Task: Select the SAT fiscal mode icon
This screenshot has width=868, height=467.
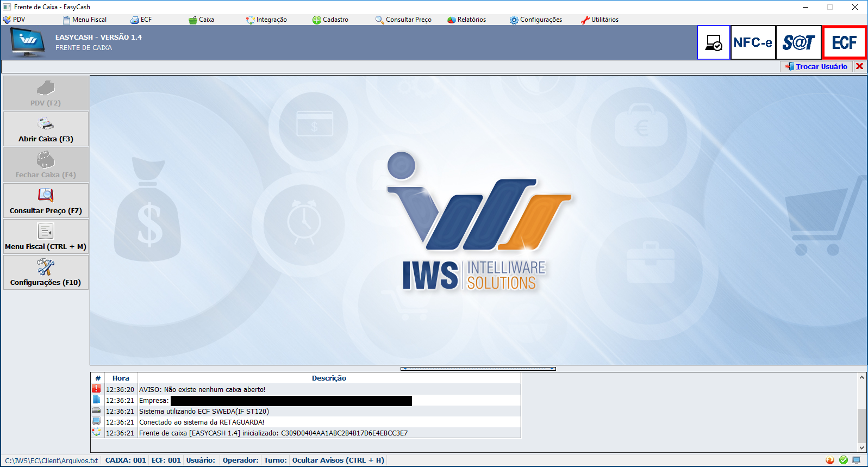Action: 798,42
